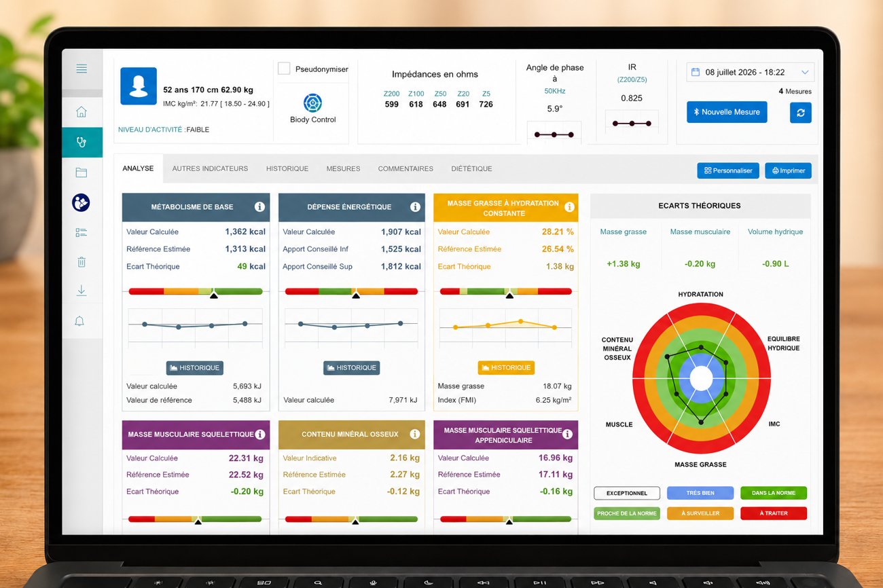This screenshot has width=883, height=588.
Task: Click the À Traiter red legend swatch
Action: pyautogui.click(x=774, y=513)
